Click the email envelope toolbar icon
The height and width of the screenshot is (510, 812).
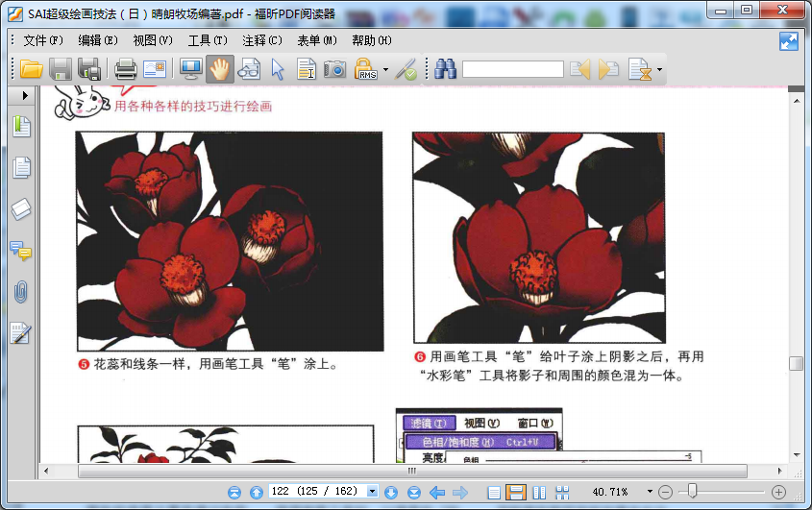point(155,69)
